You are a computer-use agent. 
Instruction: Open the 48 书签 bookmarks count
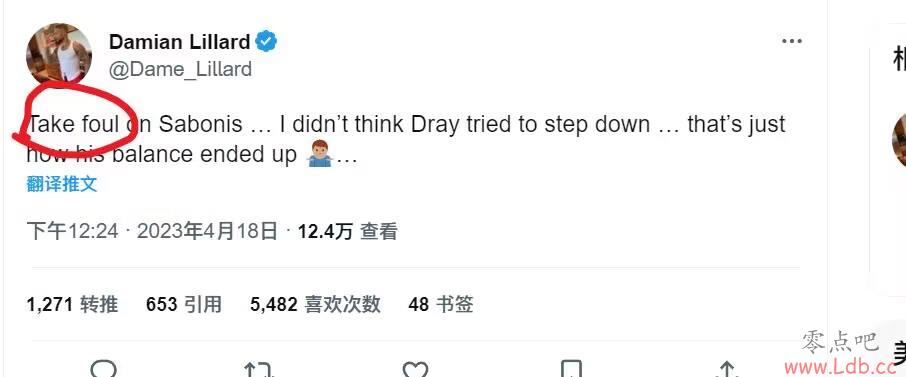441,304
